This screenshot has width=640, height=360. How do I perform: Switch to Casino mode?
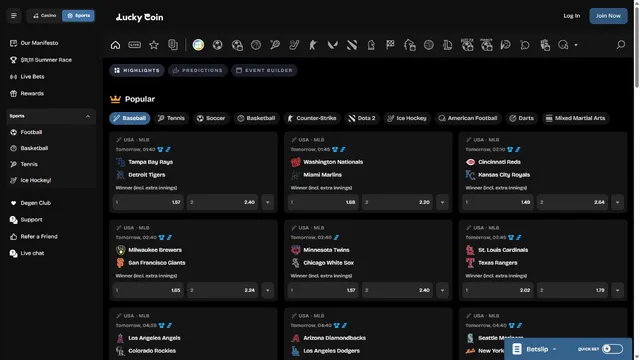click(x=44, y=16)
